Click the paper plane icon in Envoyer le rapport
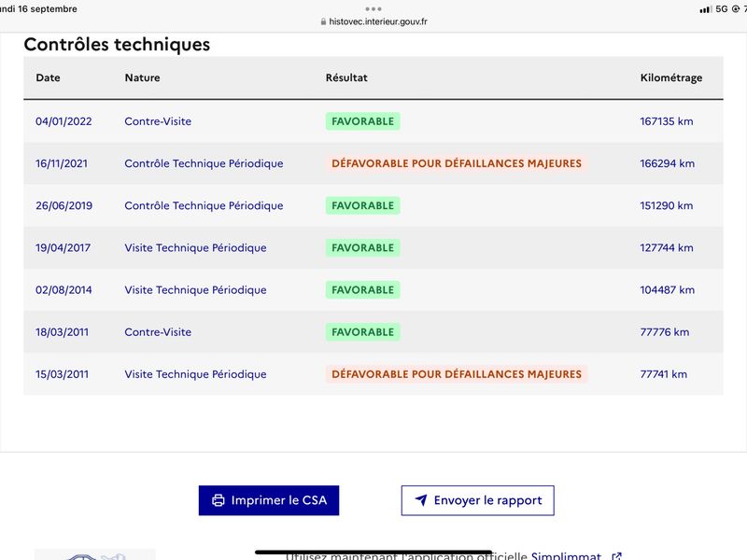The image size is (747, 560). [x=421, y=500]
